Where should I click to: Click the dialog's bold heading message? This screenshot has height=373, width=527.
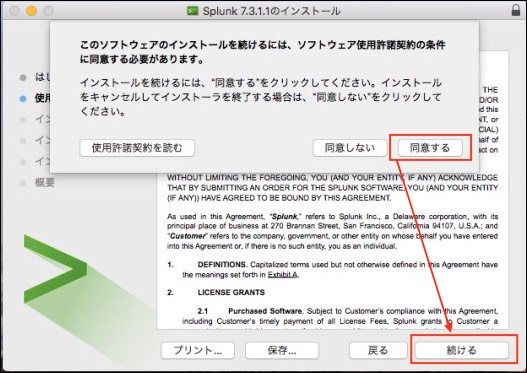(262, 52)
